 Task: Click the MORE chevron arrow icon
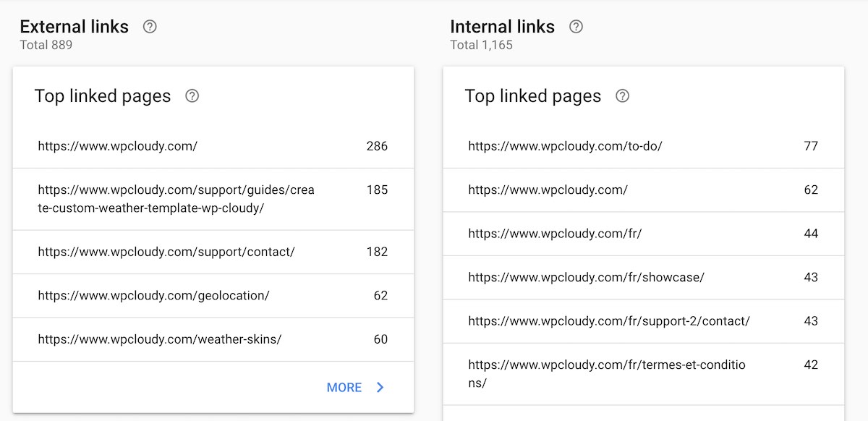click(380, 388)
